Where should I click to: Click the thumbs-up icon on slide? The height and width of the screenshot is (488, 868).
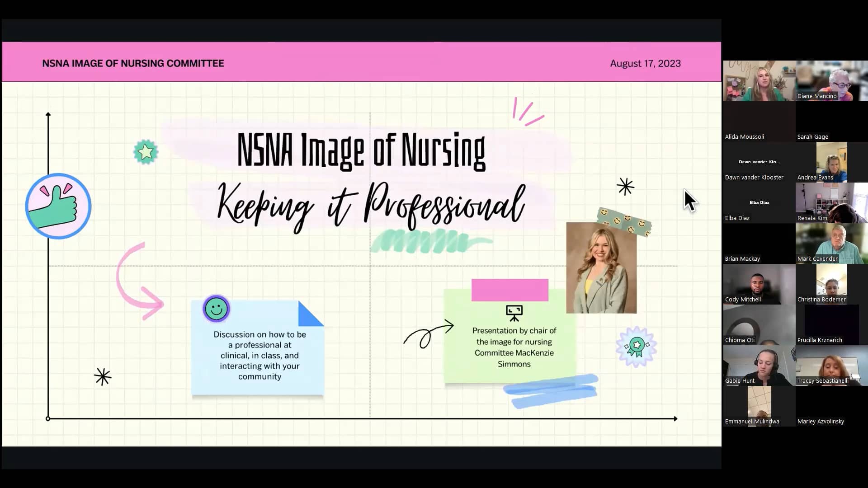click(58, 206)
